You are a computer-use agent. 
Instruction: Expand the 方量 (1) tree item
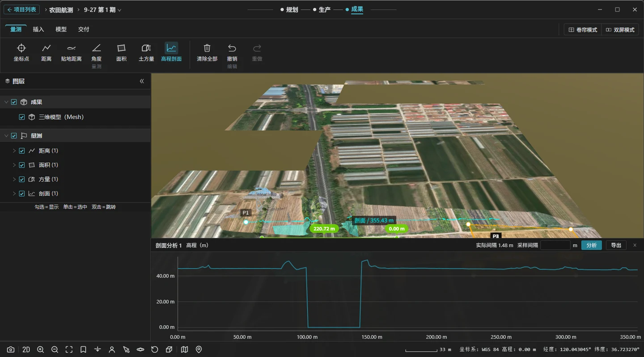pyautogui.click(x=14, y=180)
